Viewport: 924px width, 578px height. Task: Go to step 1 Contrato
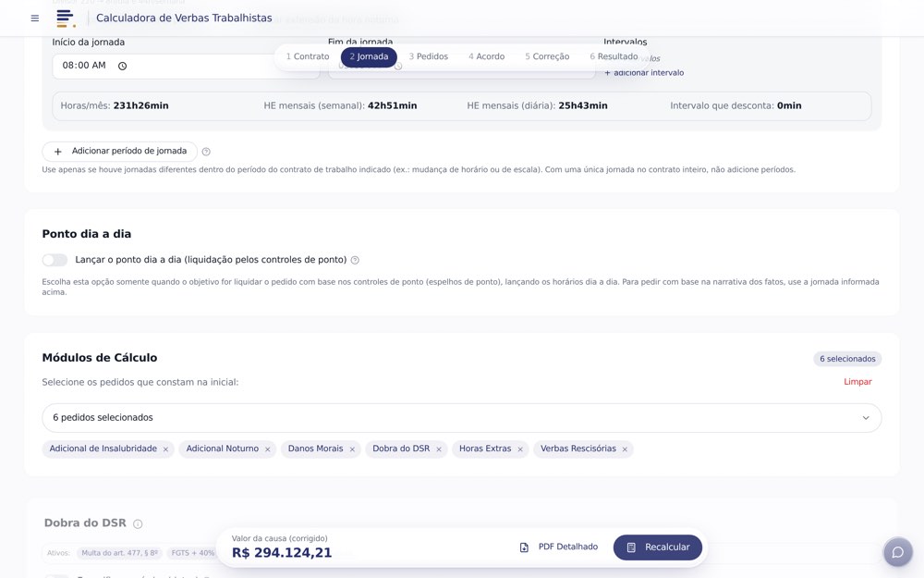pyautogui.click(x=308, y=56)
